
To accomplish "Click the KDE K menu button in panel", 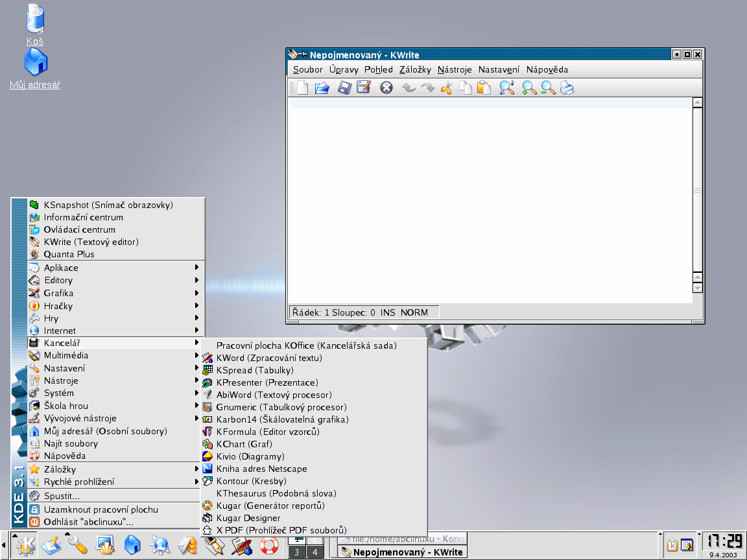I will point(24,545).
